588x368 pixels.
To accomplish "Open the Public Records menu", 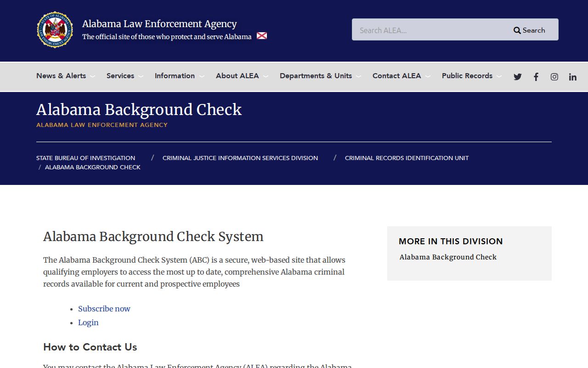I will click(472, 76).
